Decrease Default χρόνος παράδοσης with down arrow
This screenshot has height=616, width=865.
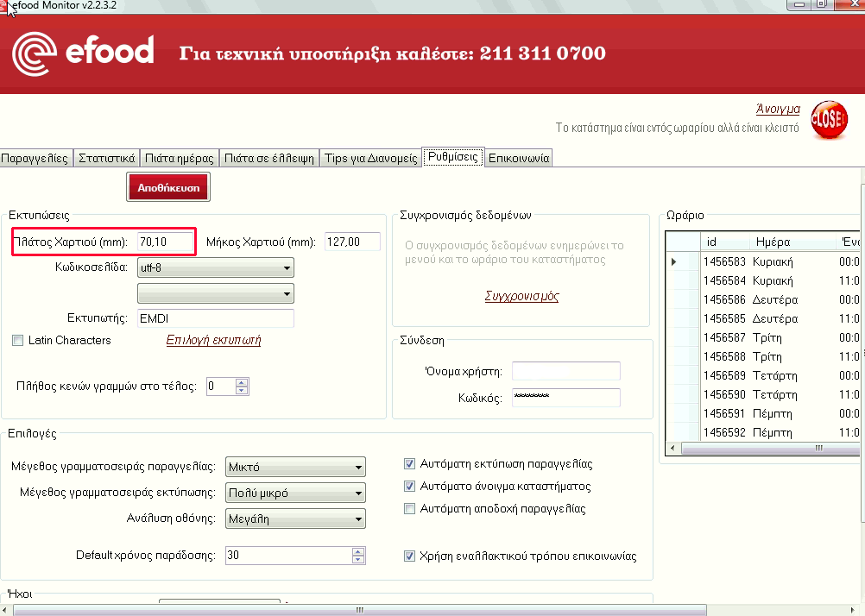tap(358, 559)
